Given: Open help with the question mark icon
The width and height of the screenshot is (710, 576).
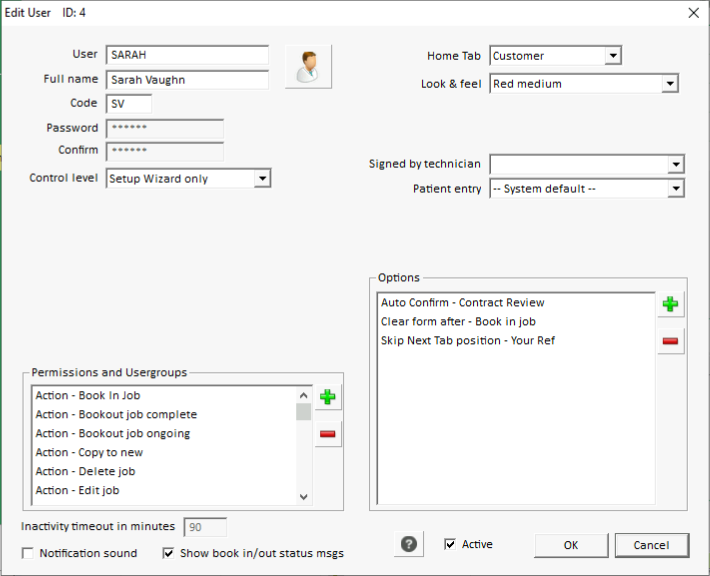Looking at the screenshot, I should click(408, 544).
